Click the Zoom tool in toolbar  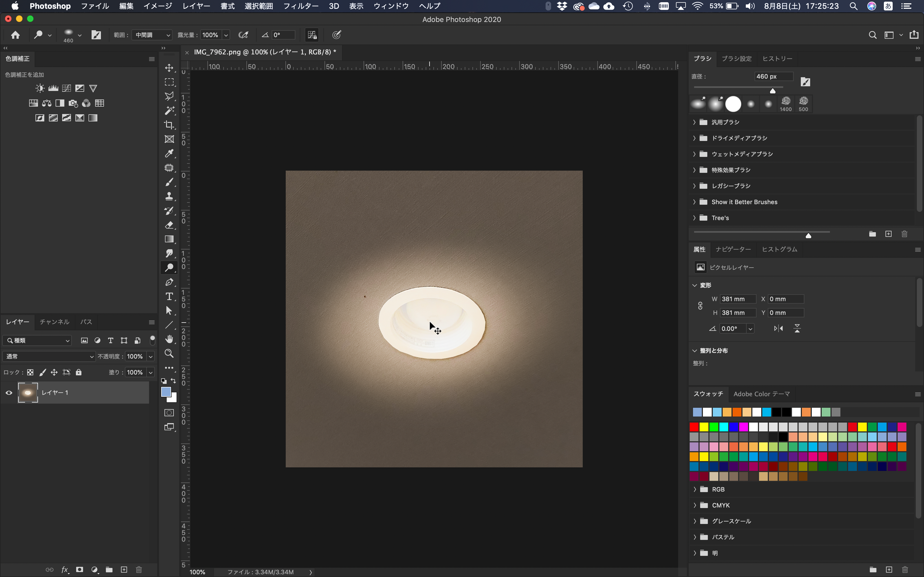click(169, 353)
